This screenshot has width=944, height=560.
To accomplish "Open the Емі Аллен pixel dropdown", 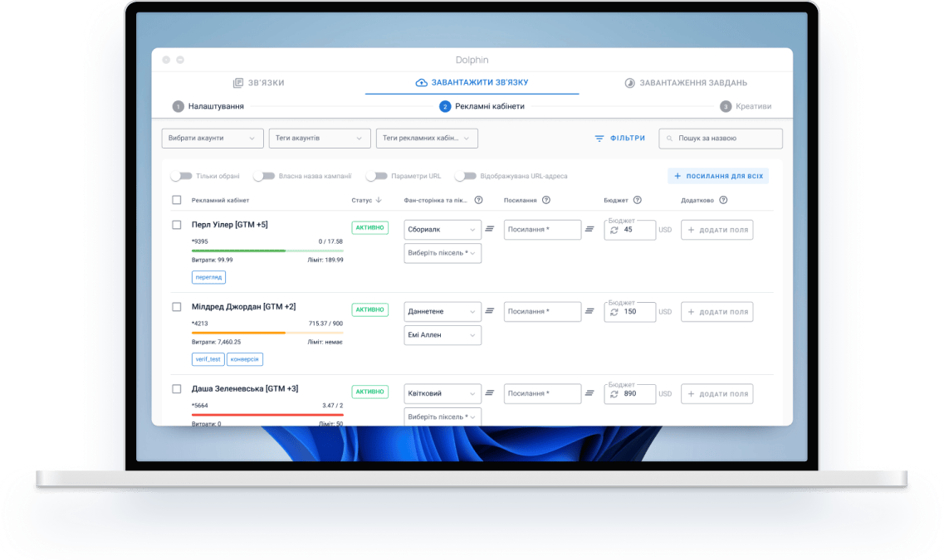I will tap(442, 335).
